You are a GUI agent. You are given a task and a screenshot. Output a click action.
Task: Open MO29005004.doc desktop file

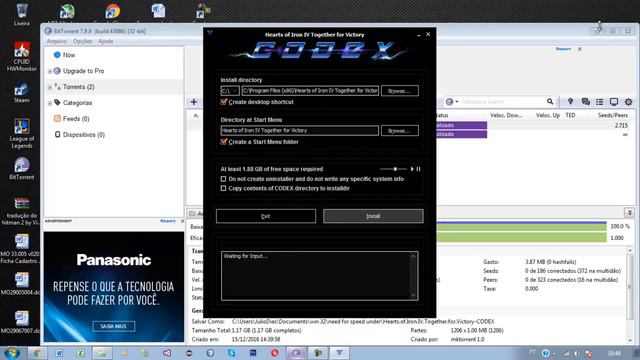(x=20, y=284)
